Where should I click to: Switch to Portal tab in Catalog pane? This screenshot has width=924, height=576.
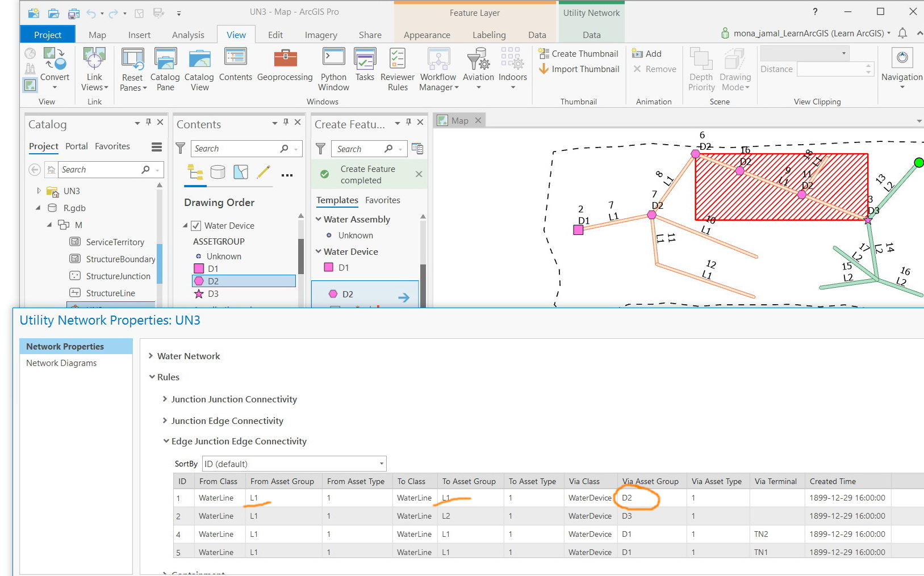point(77,146)
